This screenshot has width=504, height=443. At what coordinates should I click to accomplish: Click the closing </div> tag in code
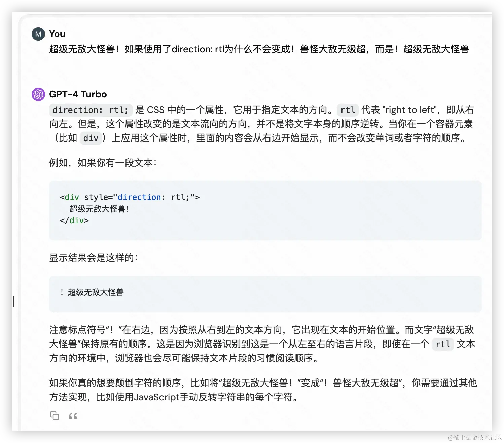(x=74, y=220)
